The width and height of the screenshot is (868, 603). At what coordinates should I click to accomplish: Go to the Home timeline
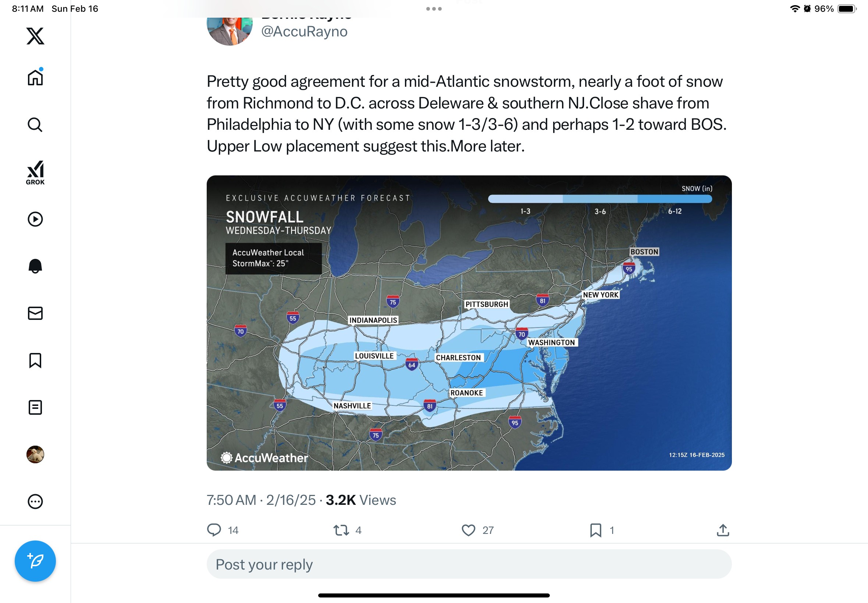35,78
